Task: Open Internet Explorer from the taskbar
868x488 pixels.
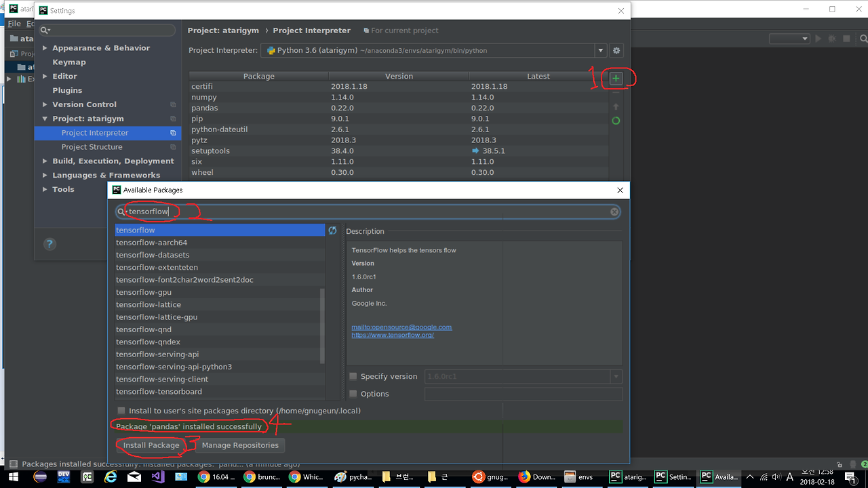Action: tap(111, 476)
